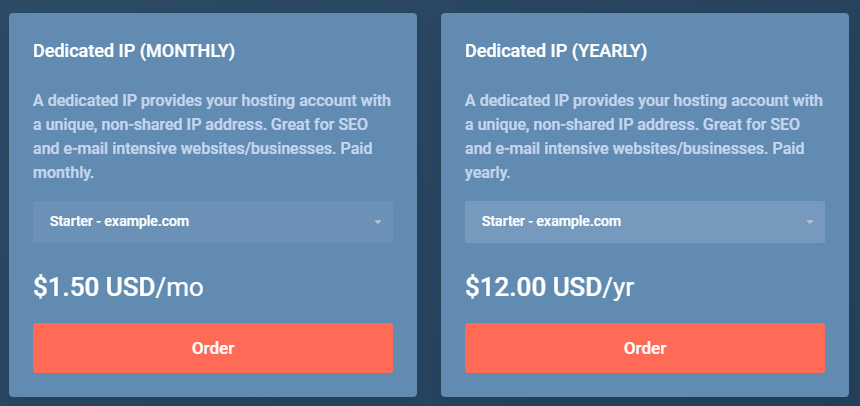Image resolution: width=860 pixels, height=406 pixels.
Task: Click the $1.50 USD/mo price
Action: pos(118,288)
